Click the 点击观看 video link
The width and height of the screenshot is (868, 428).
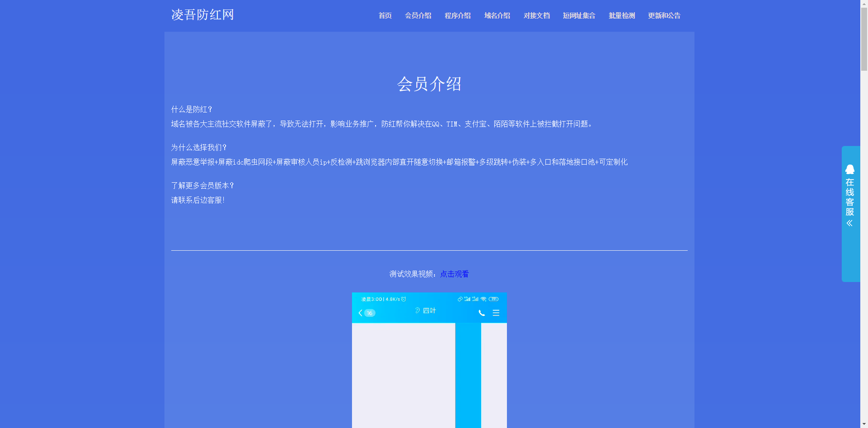454,274
